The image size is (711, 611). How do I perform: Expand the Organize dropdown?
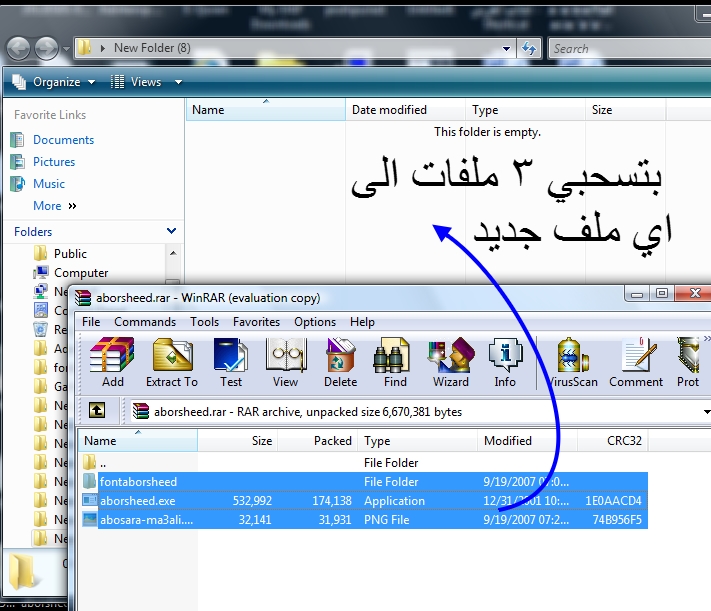point(56,82)
